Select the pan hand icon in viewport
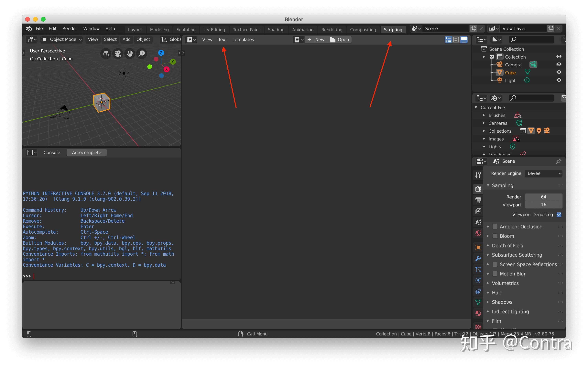The image size is (588, 367). (x=130, y=54)
